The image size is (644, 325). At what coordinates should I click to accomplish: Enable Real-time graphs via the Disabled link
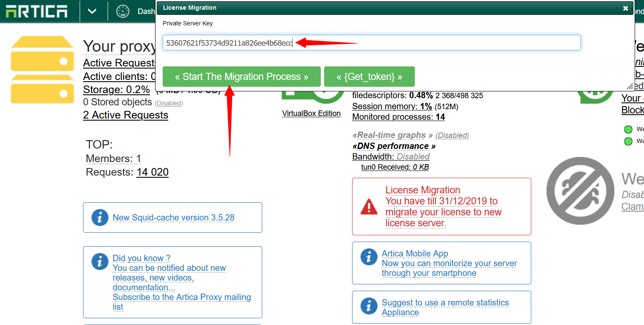coord(452,135)
